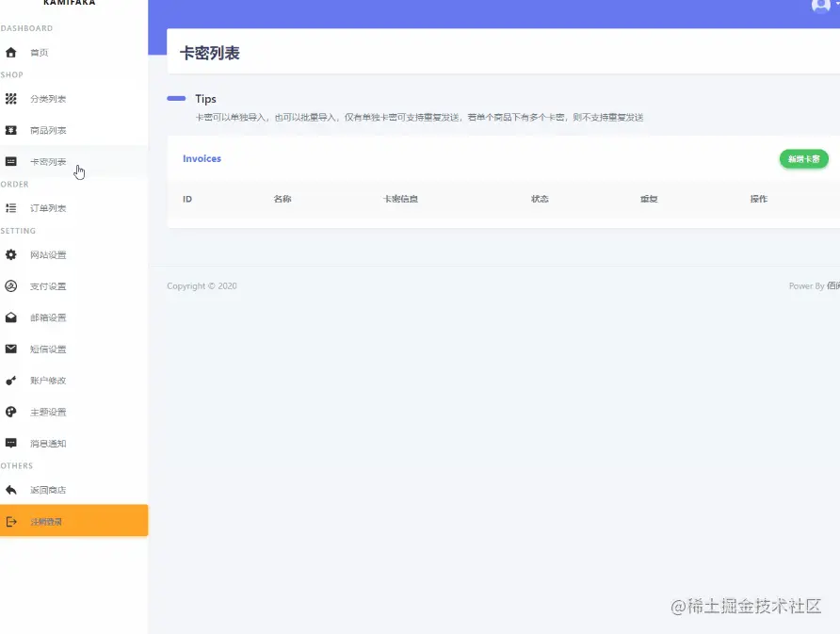Click the green 新增卡密 button
Screen dimensions: 840x634
point(803,159)
